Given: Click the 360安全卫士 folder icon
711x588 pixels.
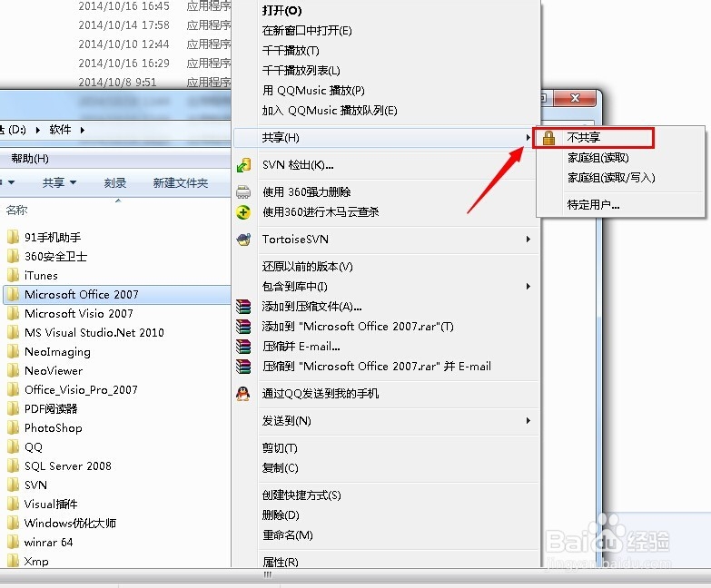Looking at the screenshot, I should [13, 256].
